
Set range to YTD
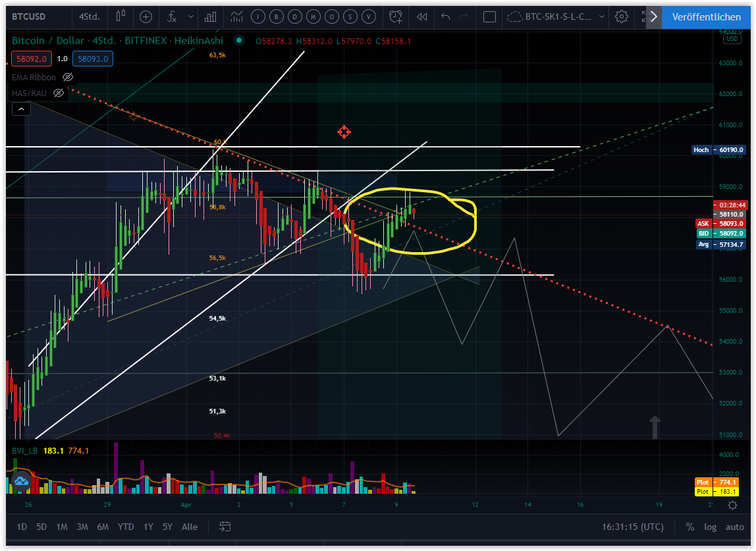pos(126,527)
